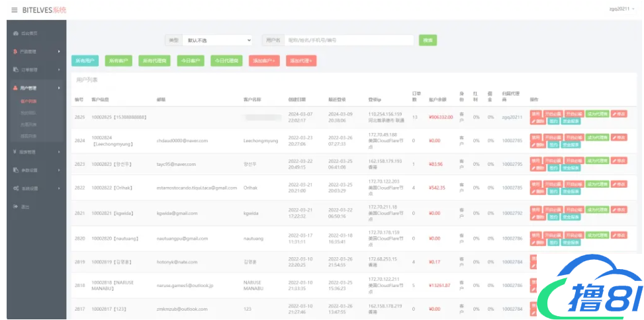The width and height of the screenshot is (644, 320).
Task: Expand the 参数设置 submenu arrow
Action: click(59, 170)
